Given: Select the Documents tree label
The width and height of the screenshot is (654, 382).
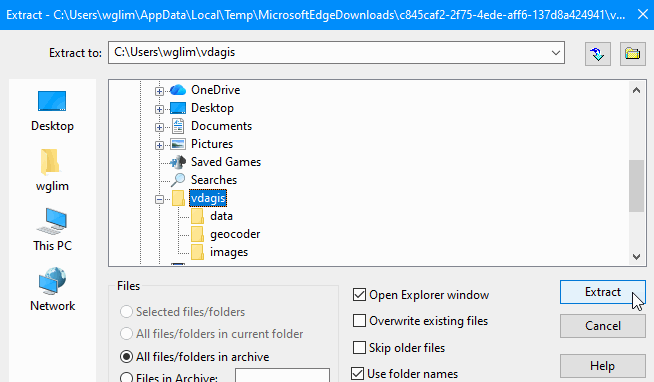Looking at the screenshot, I should tap(221, 126).
